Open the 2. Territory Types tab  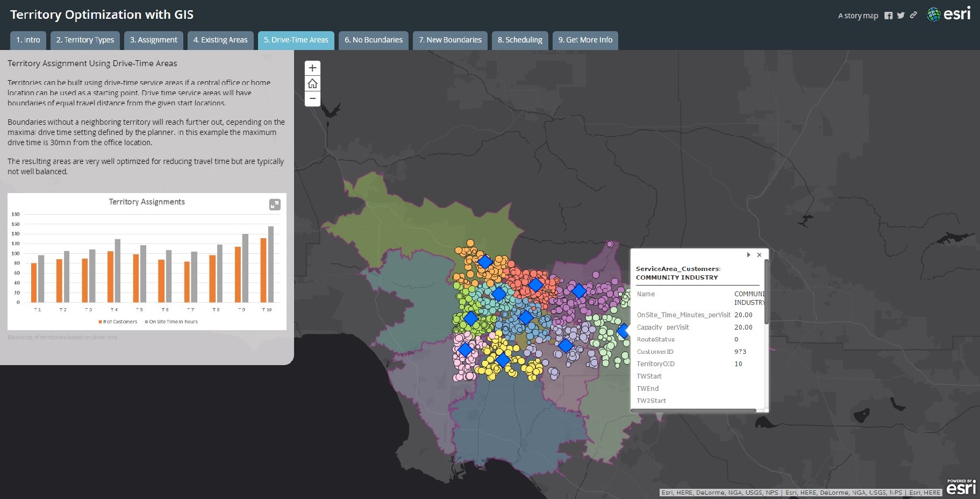coord(85,40)
